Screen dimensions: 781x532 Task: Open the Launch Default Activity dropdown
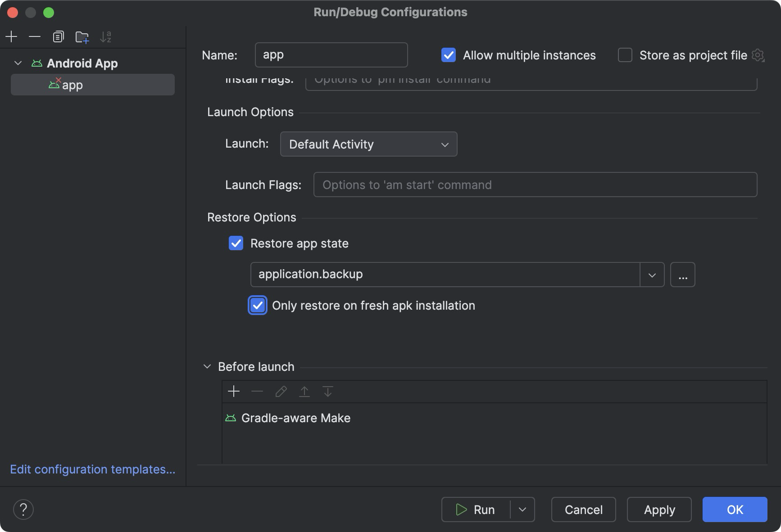[x=368, y=144]
